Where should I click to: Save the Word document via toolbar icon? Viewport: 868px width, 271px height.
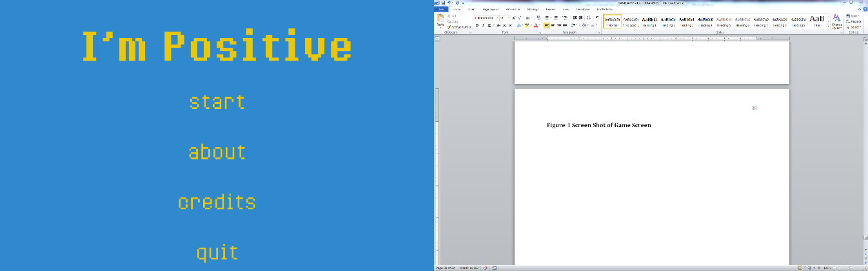[443, 3]
